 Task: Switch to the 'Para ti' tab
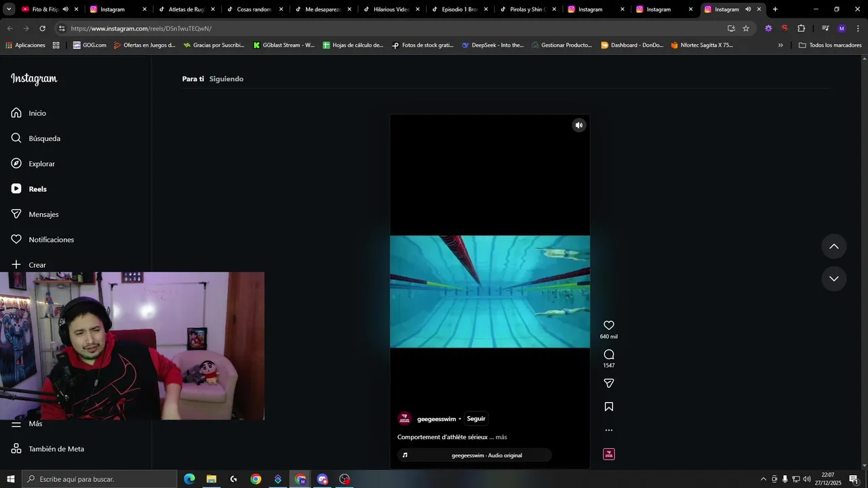[193, 79]
